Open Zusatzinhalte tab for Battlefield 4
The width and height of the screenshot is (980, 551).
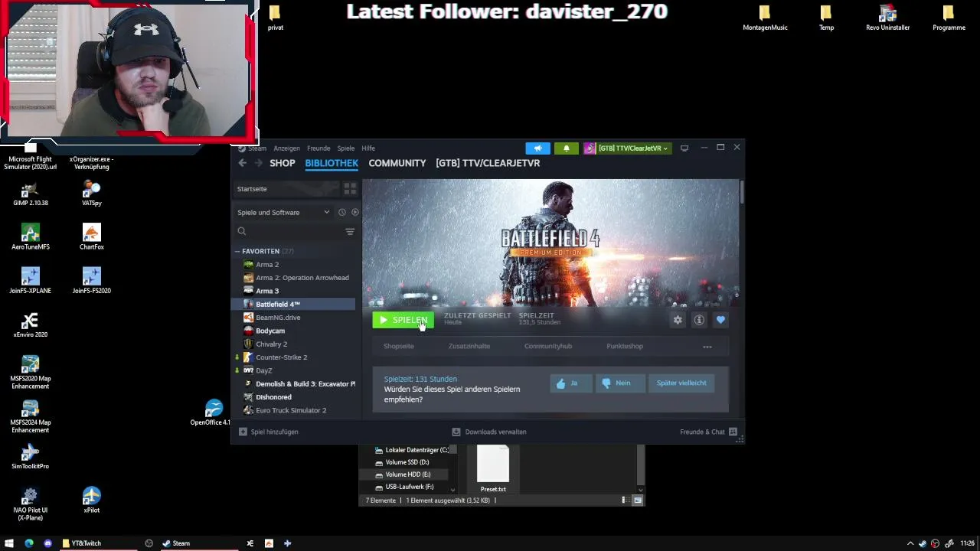point(469,346)
